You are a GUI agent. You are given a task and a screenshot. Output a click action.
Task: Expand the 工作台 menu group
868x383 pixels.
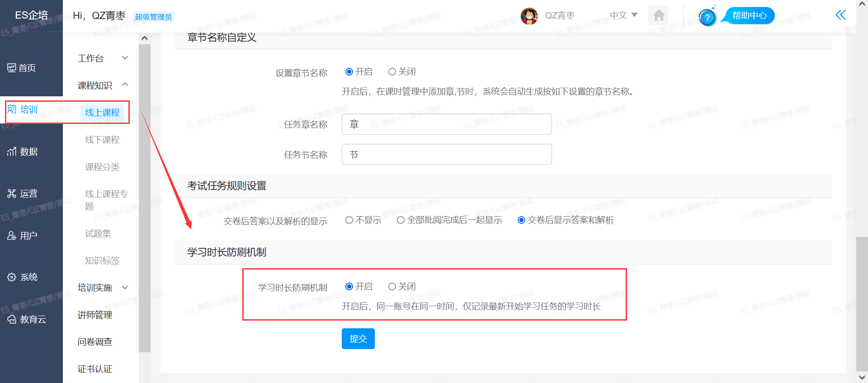click(x=103, y=58)
